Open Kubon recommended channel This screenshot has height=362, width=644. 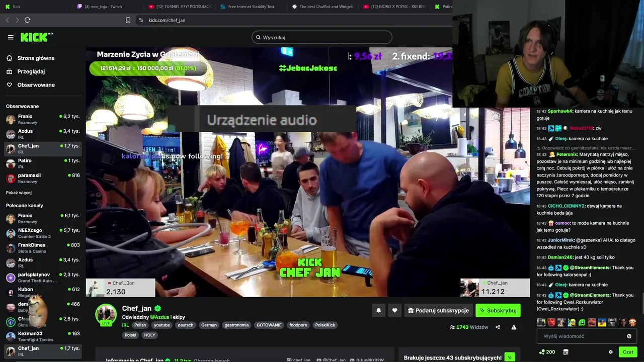pyautogui.click(x=42, y=292)
